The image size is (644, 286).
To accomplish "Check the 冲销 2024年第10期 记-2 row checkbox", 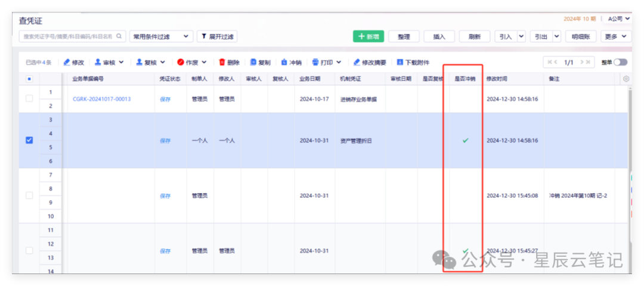I will 30,195.
